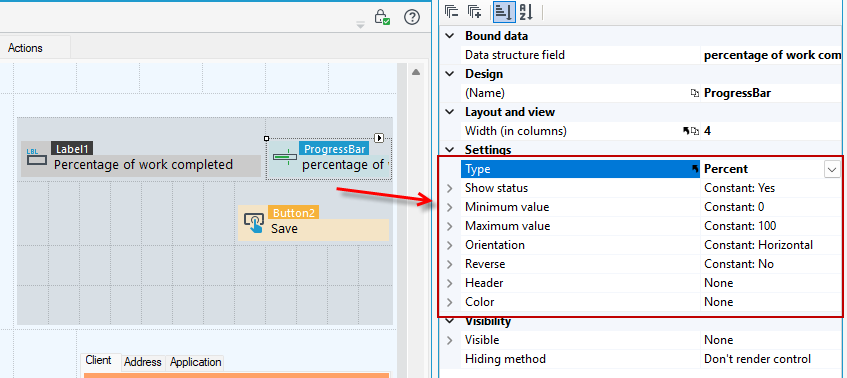Click copy icon in Width (in columns) row
847x378 pixels.
point(695,131)
